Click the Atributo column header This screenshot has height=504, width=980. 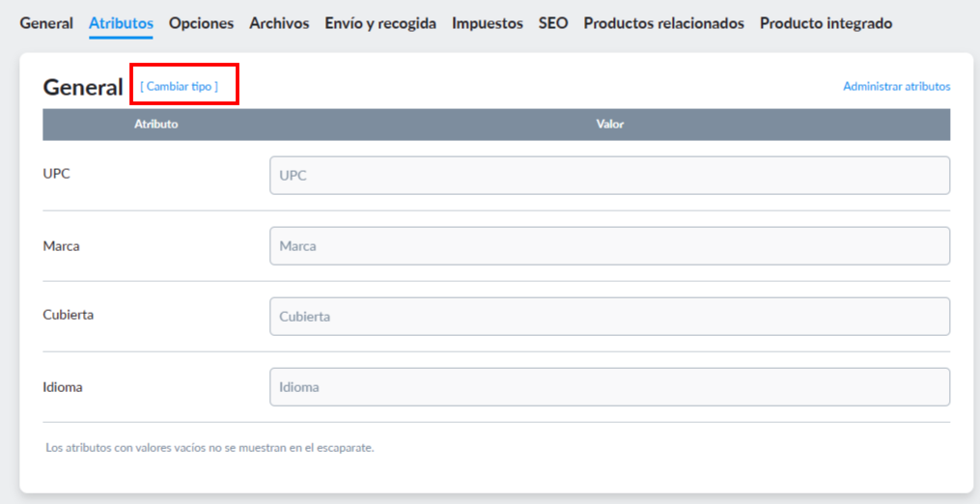click(156, 124)
